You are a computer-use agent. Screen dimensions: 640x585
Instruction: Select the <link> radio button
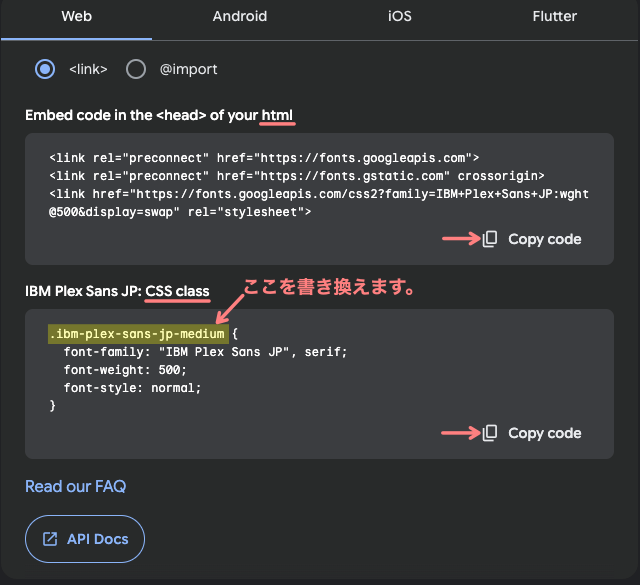pyautogui.click(x=45, y=69)
